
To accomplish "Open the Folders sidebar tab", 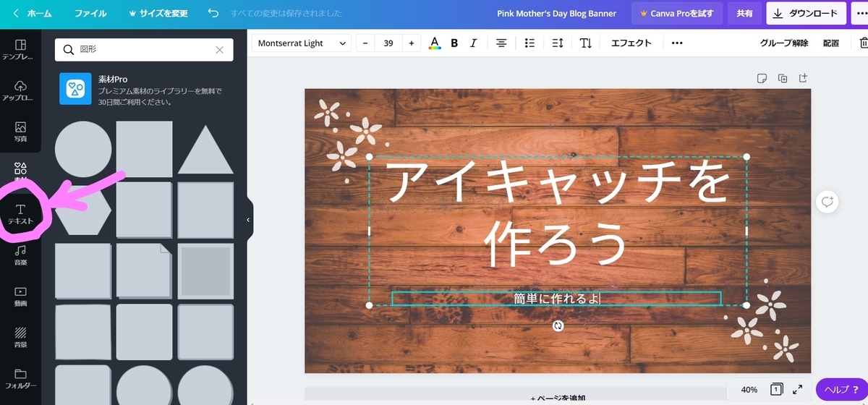I will point(20,379).
